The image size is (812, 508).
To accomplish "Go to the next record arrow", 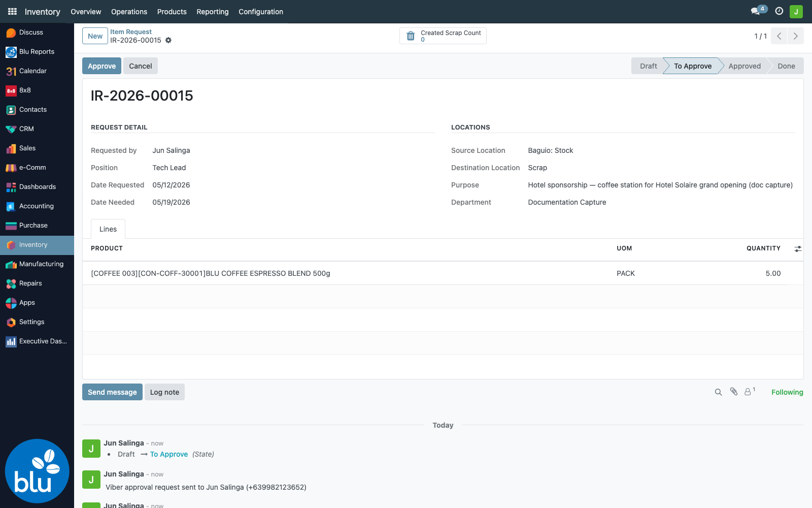I will (x=795, y=36).
